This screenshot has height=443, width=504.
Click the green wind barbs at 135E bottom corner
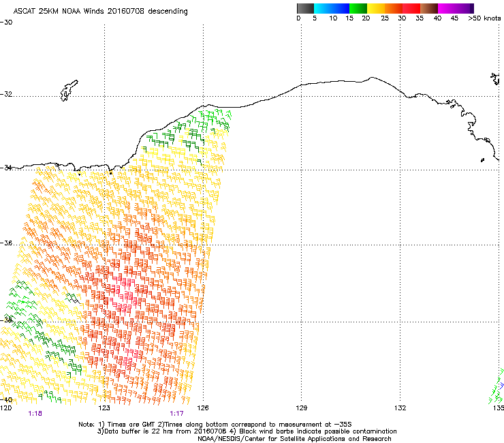click(x=497, y=387)
